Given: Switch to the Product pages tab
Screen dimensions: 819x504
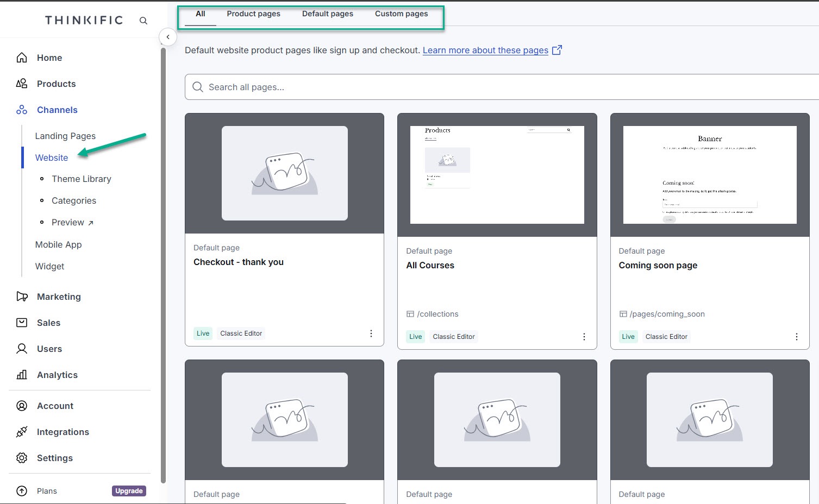Looking at the screenshot, I should pyautogui.click(x=254, y=14).
